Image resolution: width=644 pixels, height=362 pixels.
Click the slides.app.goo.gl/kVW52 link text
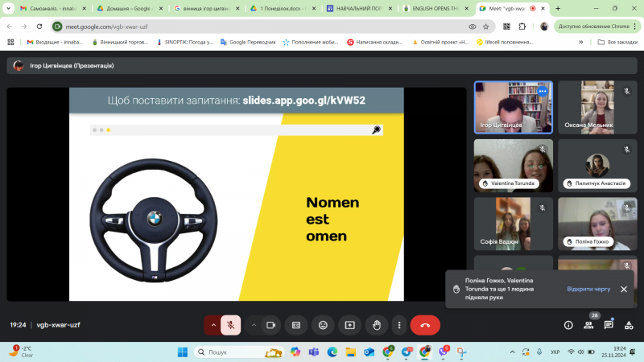point(304,101)
